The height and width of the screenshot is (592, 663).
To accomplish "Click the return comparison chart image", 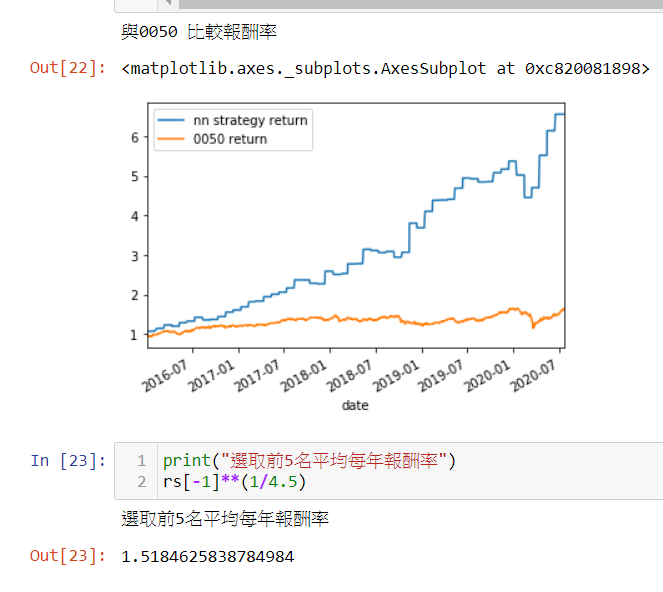I will tap(348, 255).
